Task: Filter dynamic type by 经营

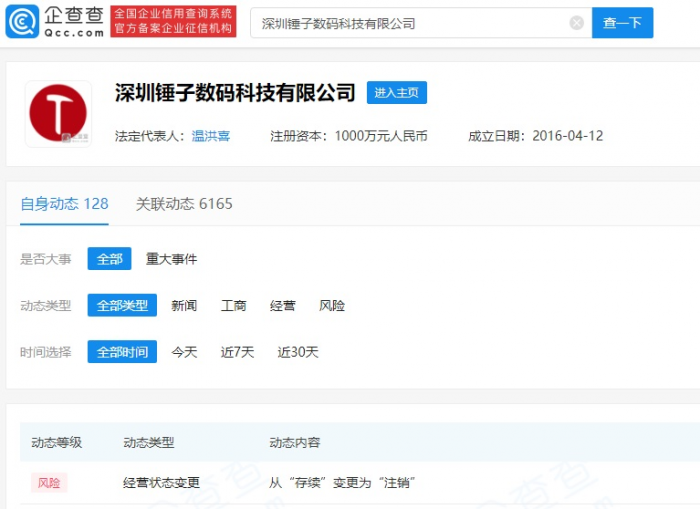Action: 282,306
